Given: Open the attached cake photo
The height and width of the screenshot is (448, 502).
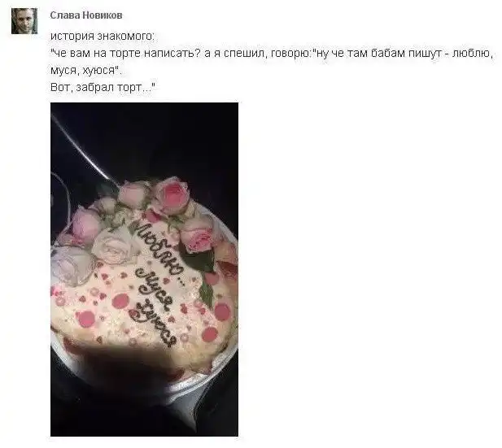Looking at the screenshot, I should [x=144, y=269].
